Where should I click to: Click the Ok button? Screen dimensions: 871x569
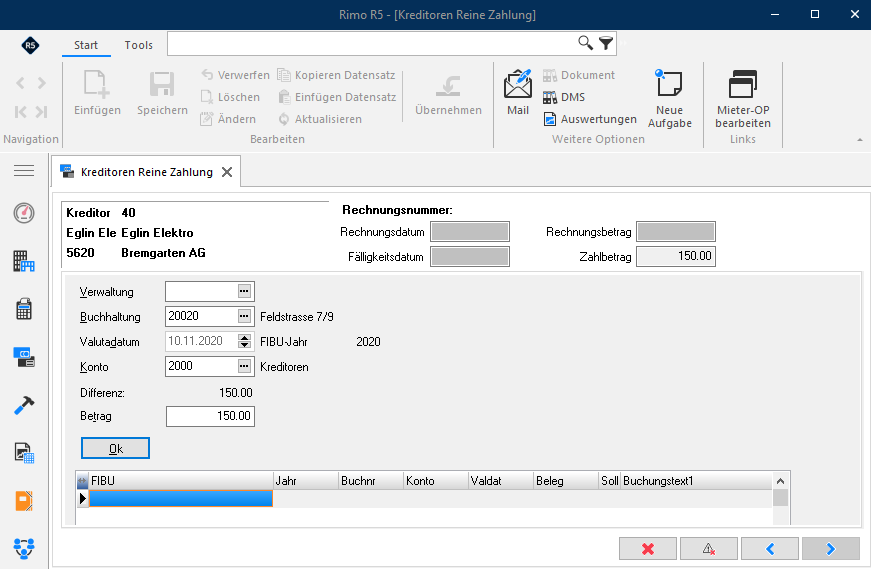click(116, 448)
